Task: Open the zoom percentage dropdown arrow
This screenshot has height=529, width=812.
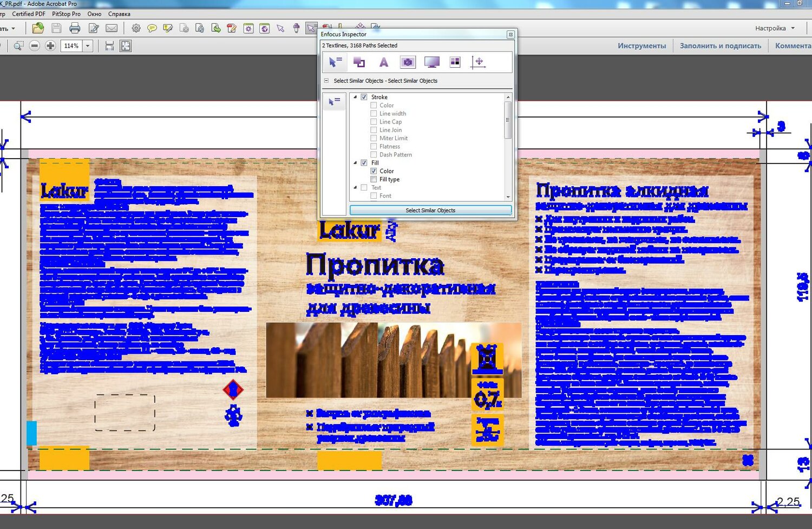Action: point(88,46)
